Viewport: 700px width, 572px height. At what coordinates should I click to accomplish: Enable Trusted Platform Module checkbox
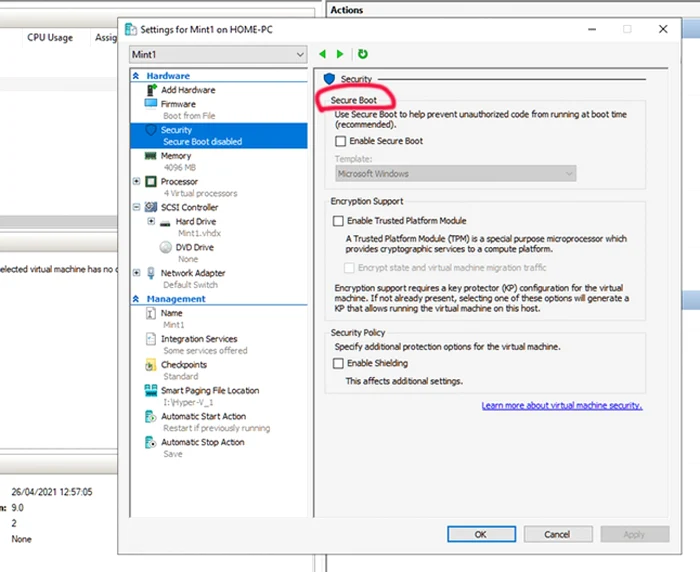338,221
